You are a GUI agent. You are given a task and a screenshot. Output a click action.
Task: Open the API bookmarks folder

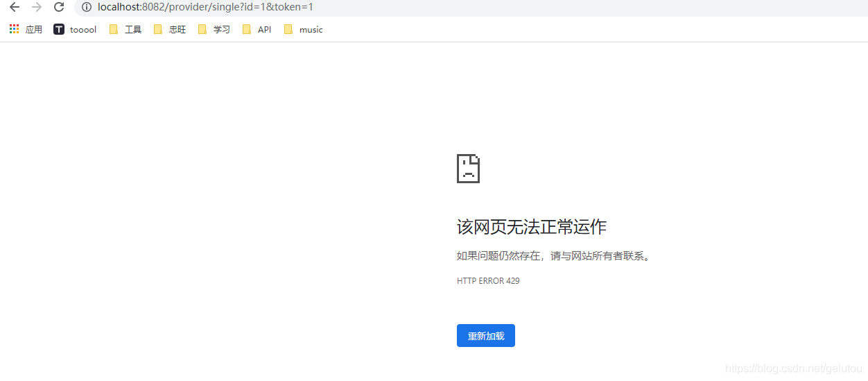(x=257, y=29)
